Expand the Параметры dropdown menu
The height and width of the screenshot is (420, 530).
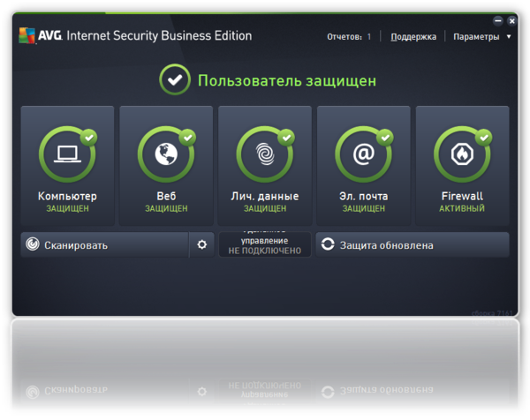click(x=482, y=36)
